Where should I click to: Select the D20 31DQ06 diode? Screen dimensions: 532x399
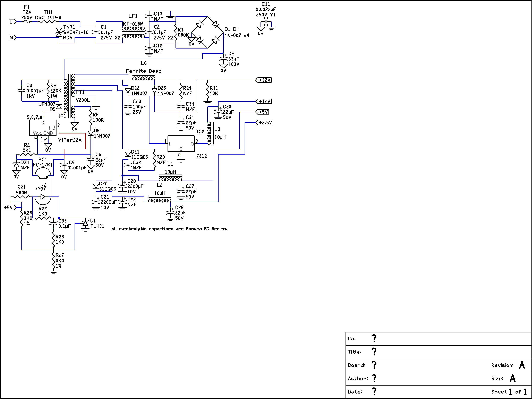coord(96,186)
